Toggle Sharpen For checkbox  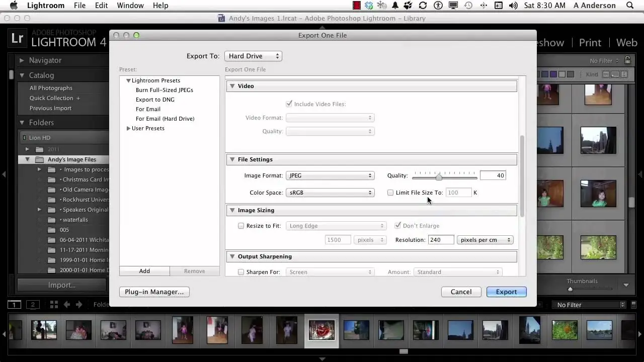coord(241,272)
